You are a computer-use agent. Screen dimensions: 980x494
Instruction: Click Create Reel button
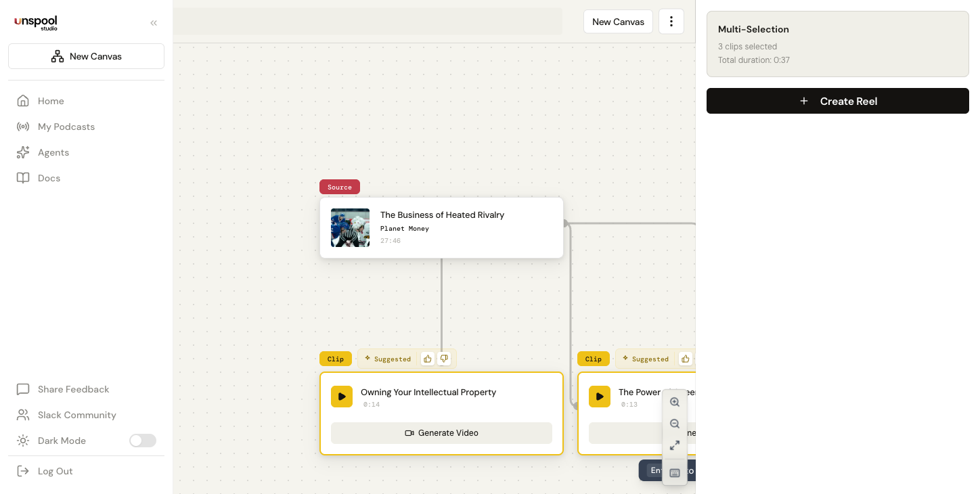click(x=837, y=101)
